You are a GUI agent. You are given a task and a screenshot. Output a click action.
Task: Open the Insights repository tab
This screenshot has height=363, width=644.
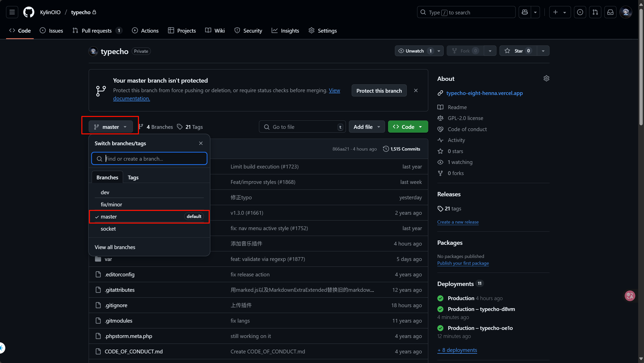[x=285, y=31]
